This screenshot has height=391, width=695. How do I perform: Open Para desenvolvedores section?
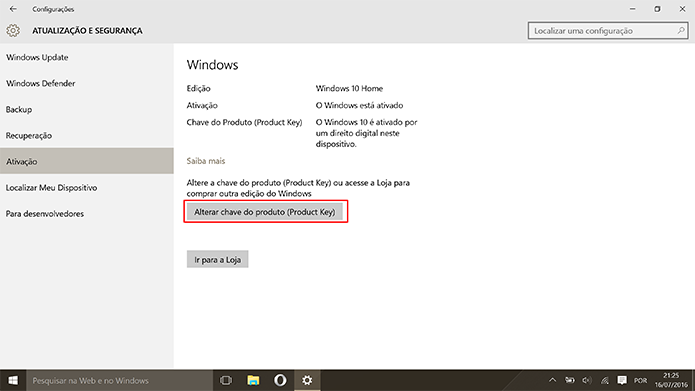coord(87,214)
